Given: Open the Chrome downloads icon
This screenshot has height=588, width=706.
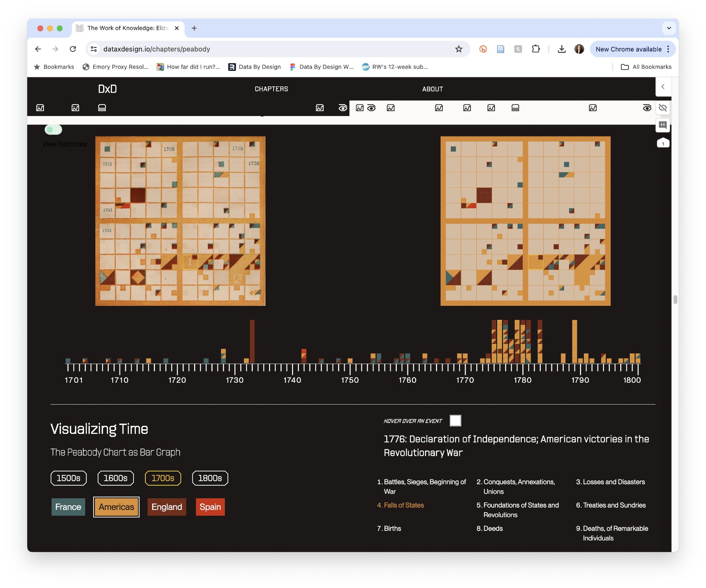Looking at the screenshot, I should tap(561, 49).
